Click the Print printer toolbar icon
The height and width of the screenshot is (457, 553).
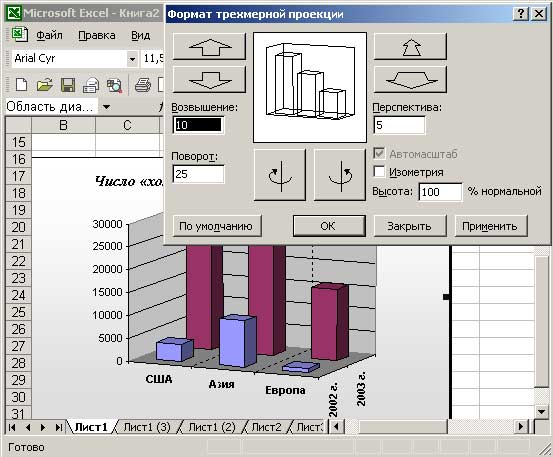143,85
